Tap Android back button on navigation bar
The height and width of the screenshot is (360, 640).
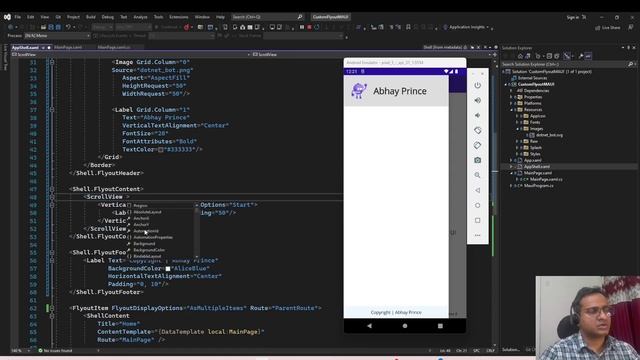[x=369, y=326]
